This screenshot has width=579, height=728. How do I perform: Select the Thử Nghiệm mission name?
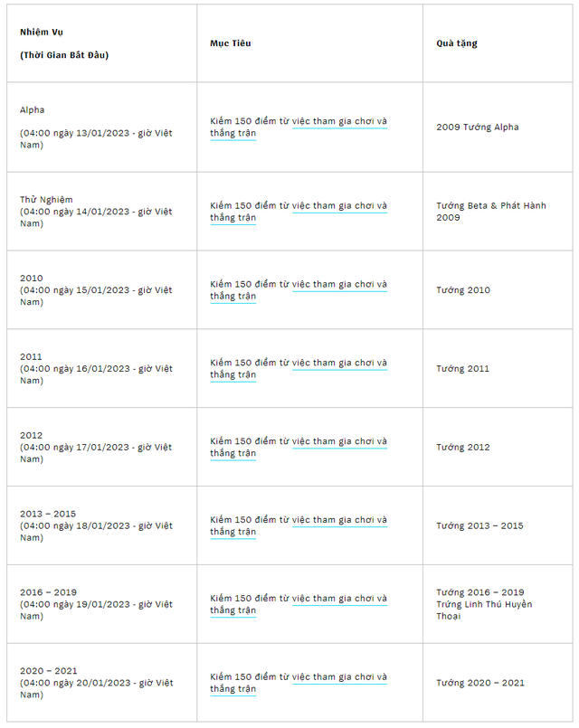46,200
